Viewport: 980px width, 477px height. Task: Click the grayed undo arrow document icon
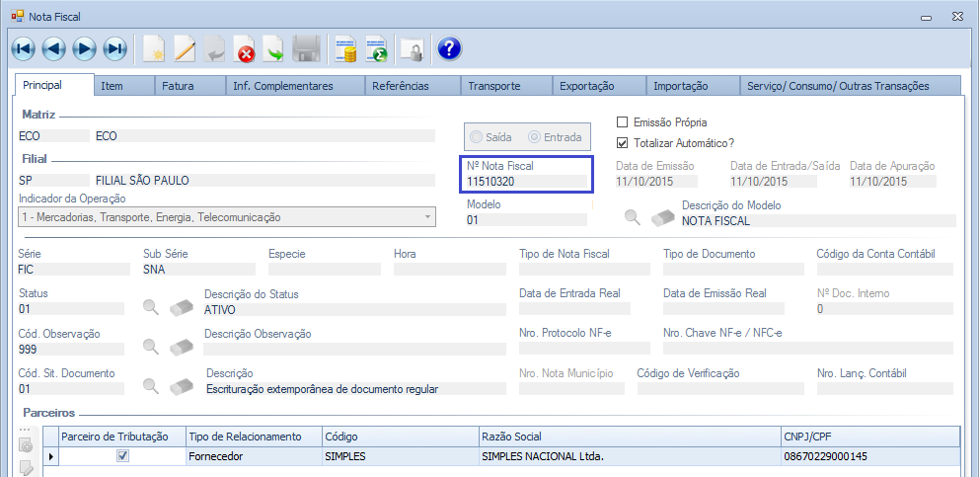214,48
